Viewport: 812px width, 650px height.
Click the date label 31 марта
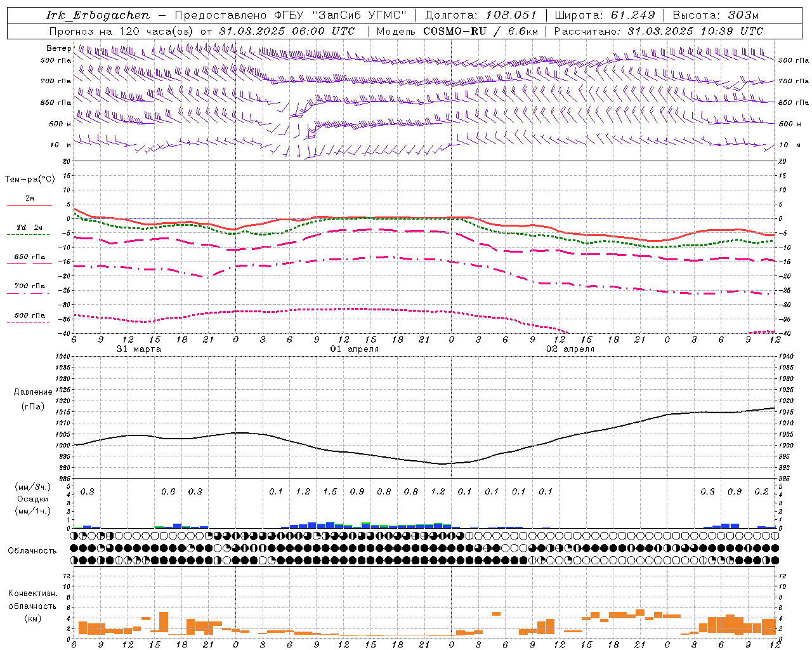coord(140,349)
